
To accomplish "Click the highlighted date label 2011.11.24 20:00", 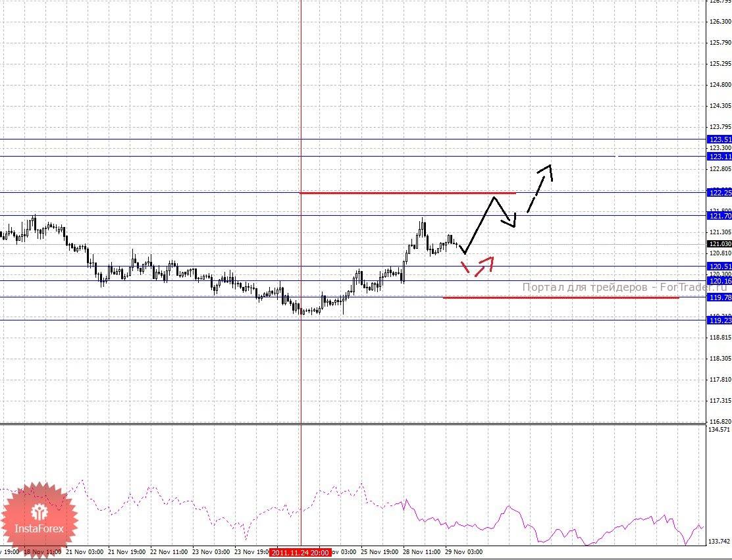I will pos(300,553).
